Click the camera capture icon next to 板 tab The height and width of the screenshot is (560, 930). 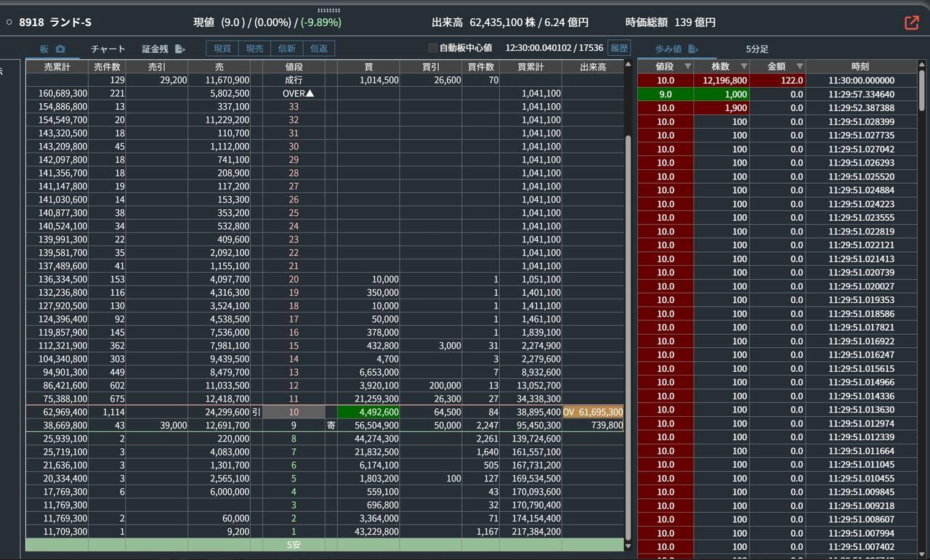pos(59,49)
